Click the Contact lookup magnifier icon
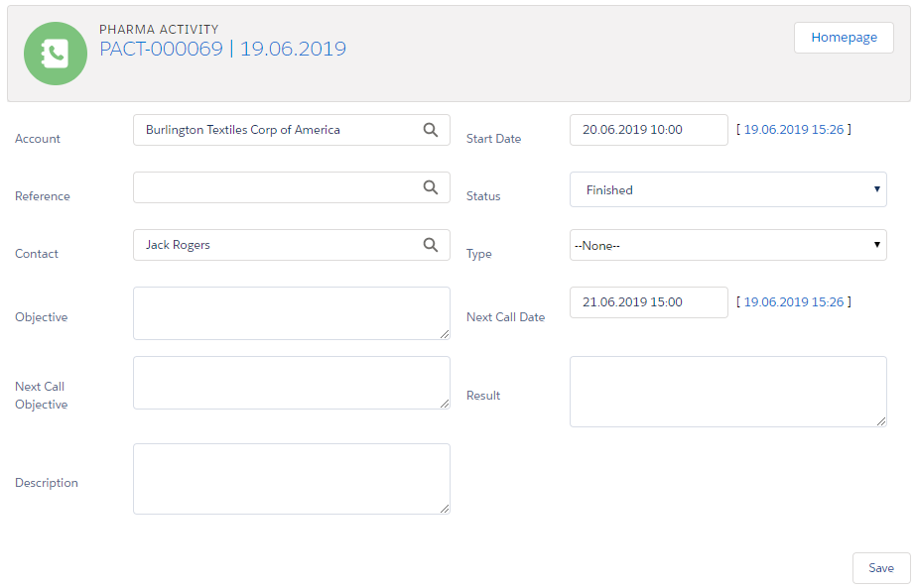 click(x=431, y=245)
